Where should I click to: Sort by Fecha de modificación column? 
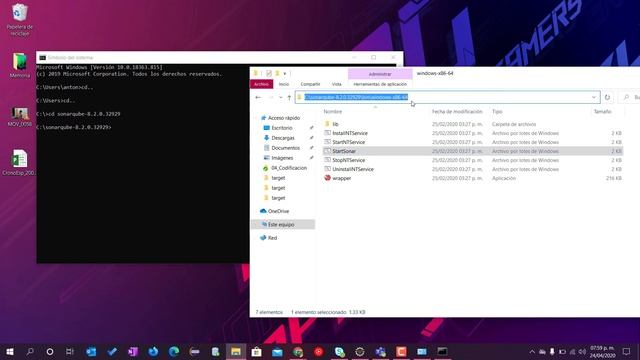coord(457,111)
